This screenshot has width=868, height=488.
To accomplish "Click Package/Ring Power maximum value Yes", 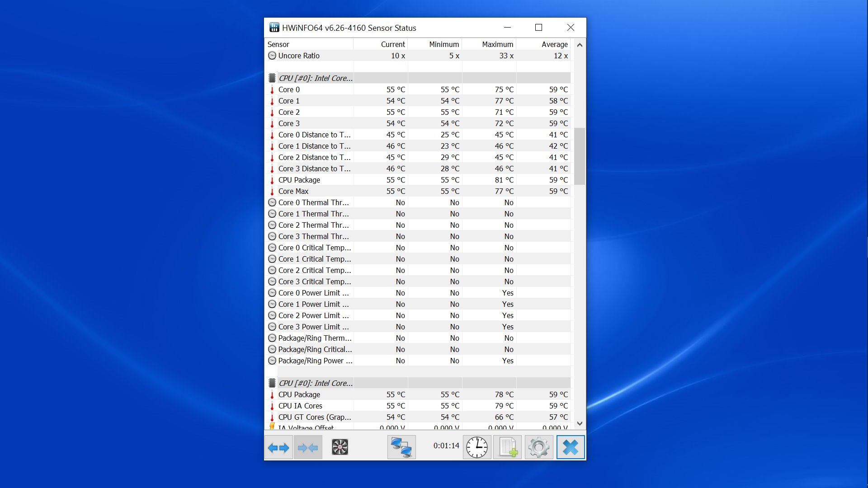I will [508, 361].
